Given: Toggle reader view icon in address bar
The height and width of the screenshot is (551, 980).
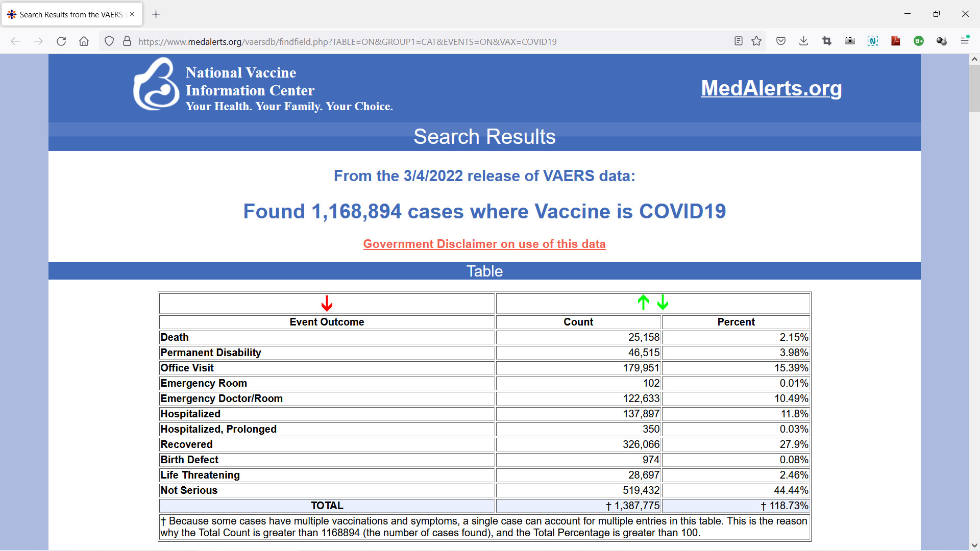Looking at the screenshot, I should 738,41.
